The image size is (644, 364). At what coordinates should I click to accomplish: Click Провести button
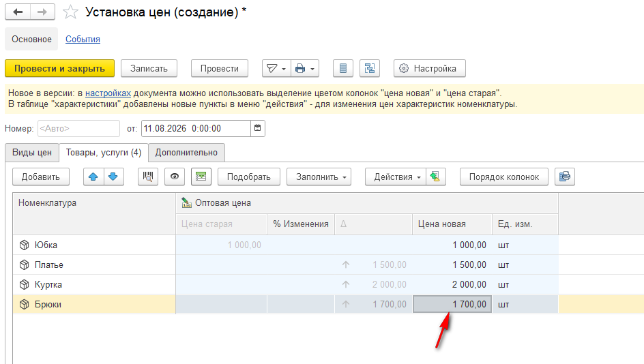click(219, 69)
